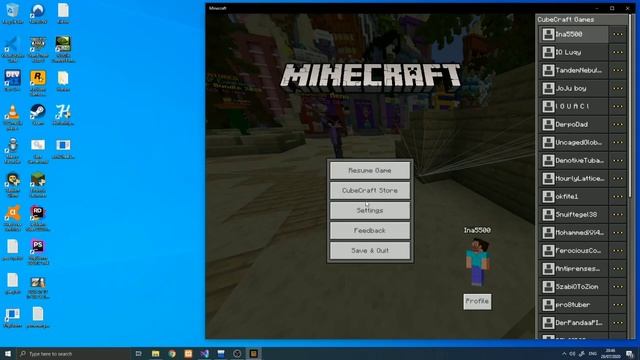Viewport: 640px width, 360px height.
Task: Open options dots for the second player in the list
Action: point(618,52)
